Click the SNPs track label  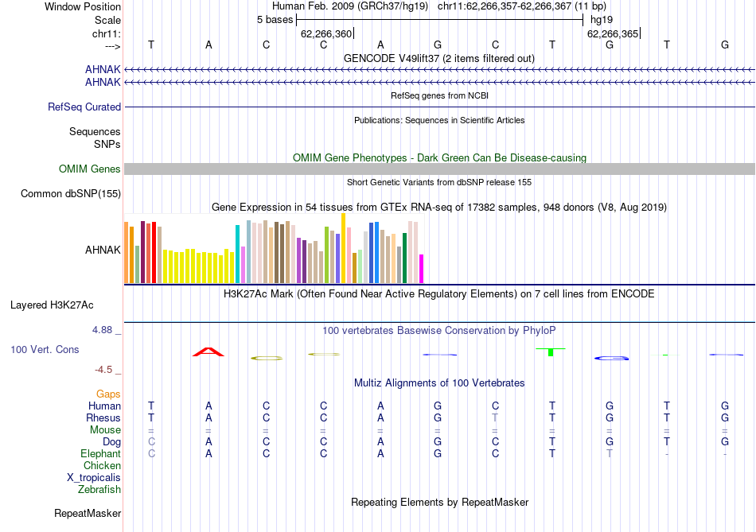tap(107, 144)
